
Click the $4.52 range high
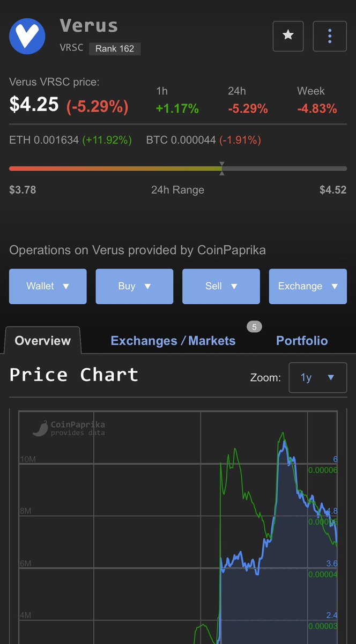pyautogui.click(x=333, y=190)
